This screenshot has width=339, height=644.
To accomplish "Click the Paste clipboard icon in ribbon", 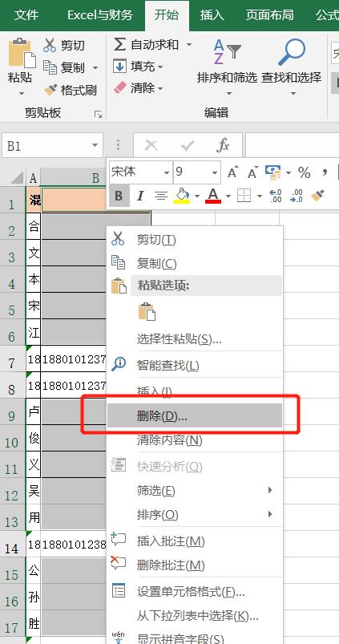I will coord(22,54).
